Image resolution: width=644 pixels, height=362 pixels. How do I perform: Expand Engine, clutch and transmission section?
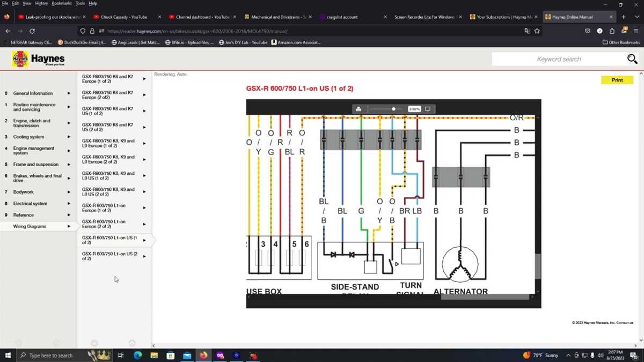point(38,123)
